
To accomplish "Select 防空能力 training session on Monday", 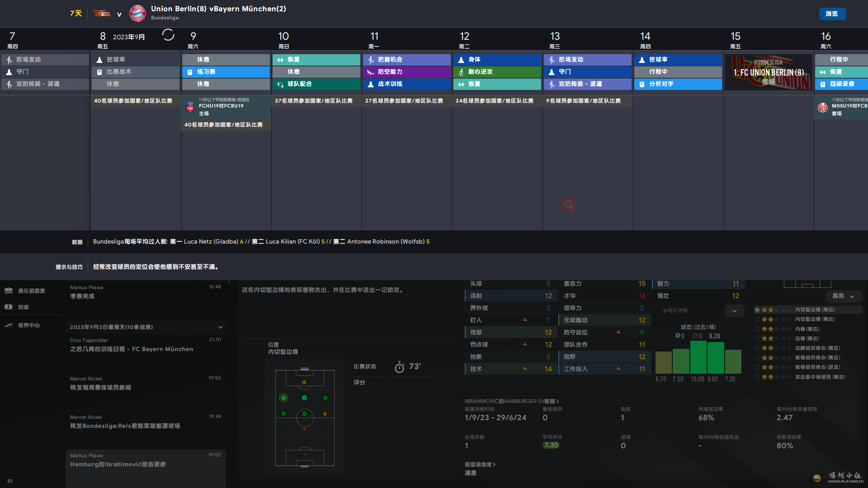I will point(407,72).
